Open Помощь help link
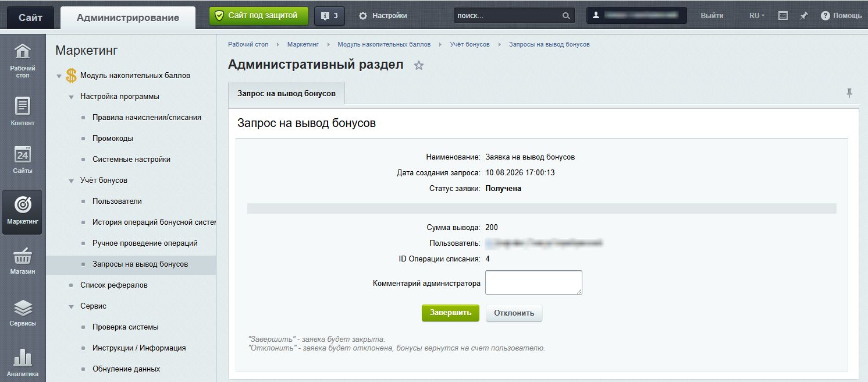 tap(841, 16)
